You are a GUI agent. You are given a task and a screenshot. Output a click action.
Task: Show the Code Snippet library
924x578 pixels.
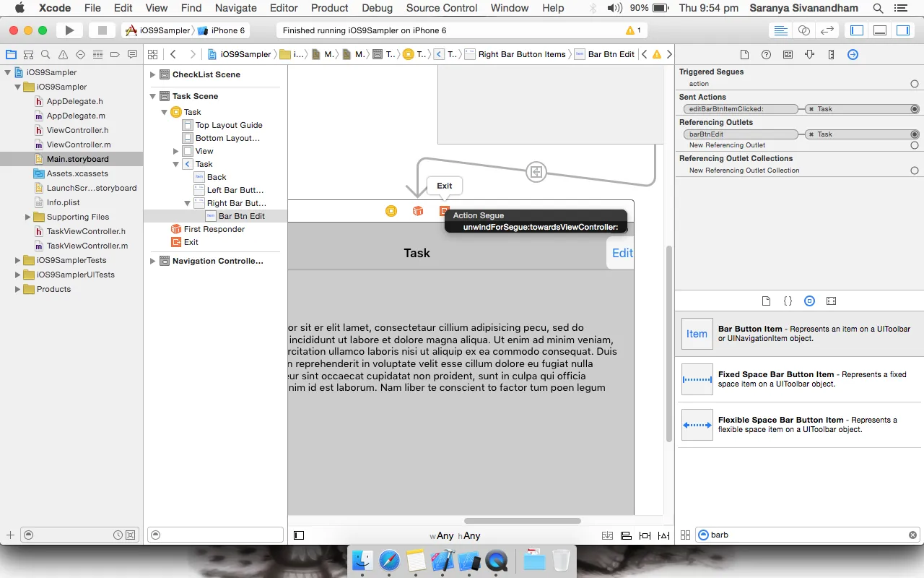tap(788, 301)
